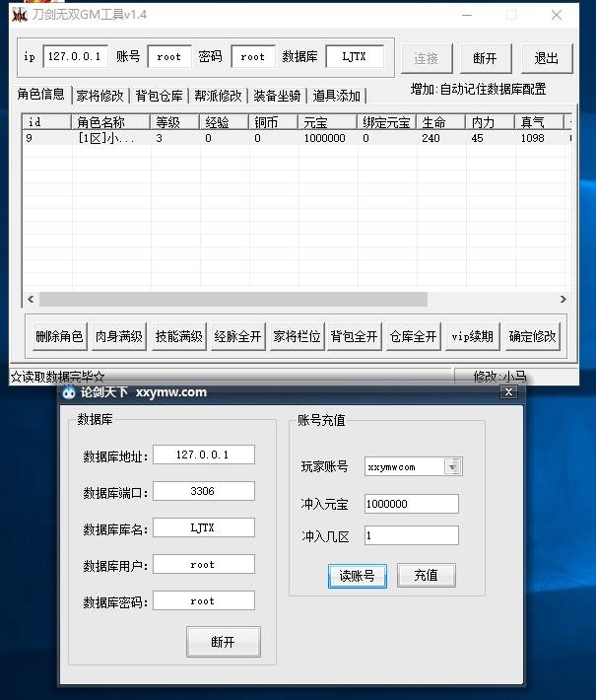Click the id column header

tap(47, 122)
